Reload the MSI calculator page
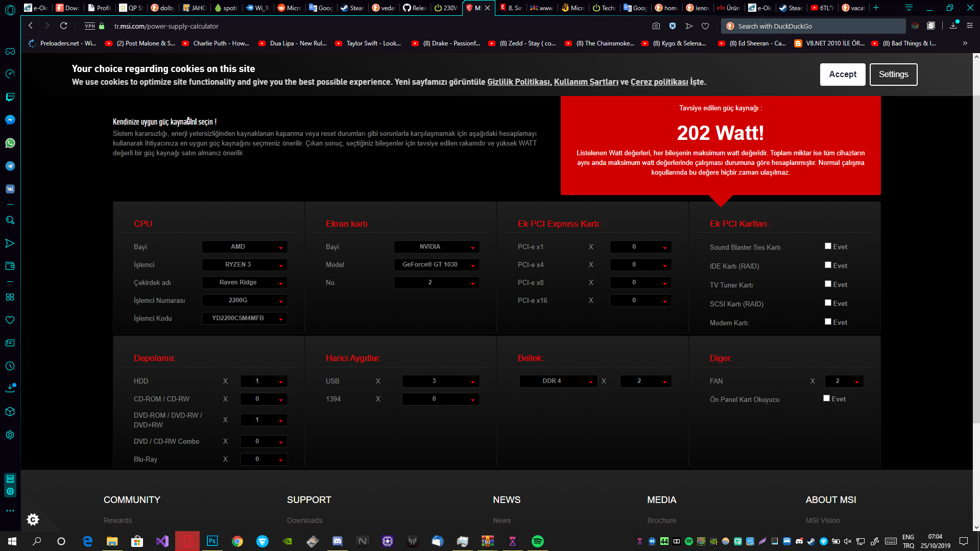 click(63, 26)
